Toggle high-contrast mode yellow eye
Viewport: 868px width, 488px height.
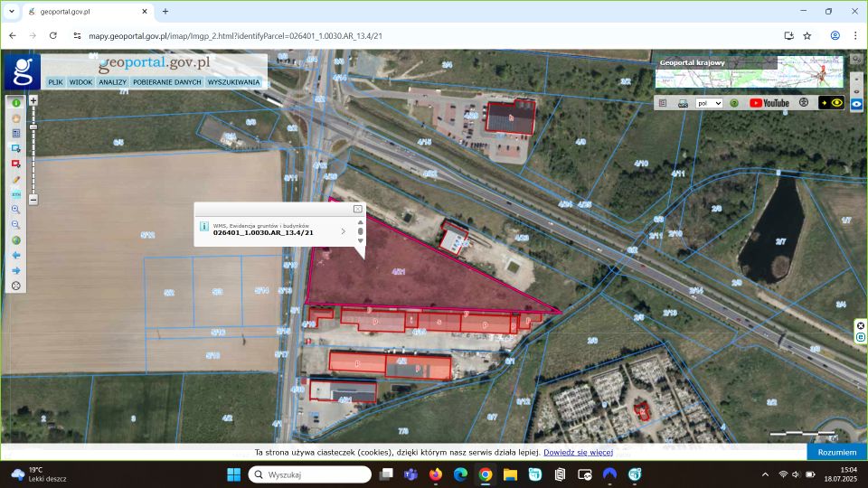pyautogui.click(x=837, y=103)
